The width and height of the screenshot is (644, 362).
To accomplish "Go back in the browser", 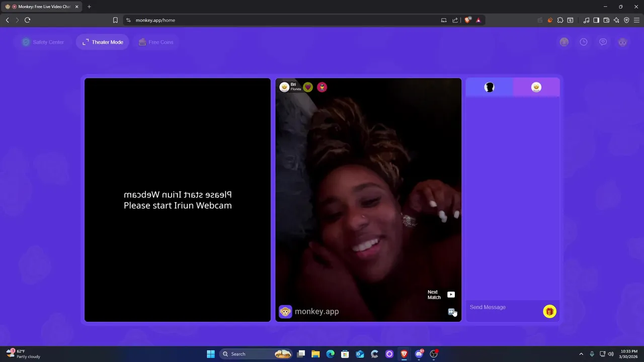I will click(7, 20).
